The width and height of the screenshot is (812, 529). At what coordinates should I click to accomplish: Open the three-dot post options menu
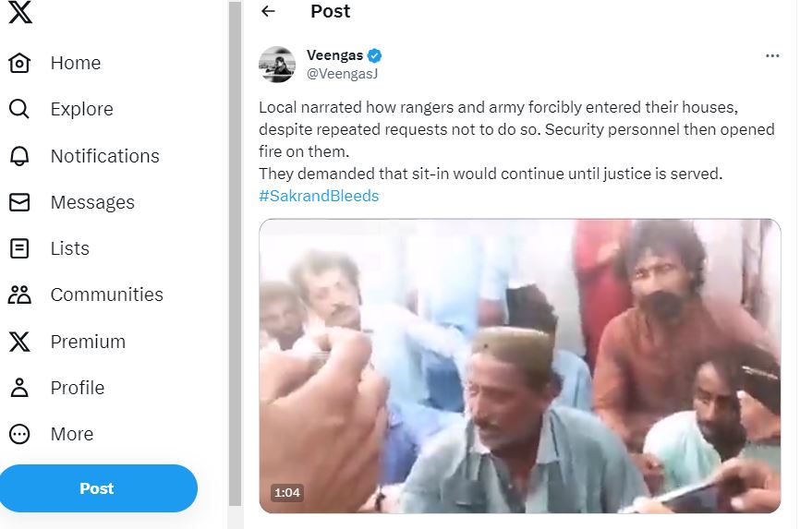tap(772, 56)
